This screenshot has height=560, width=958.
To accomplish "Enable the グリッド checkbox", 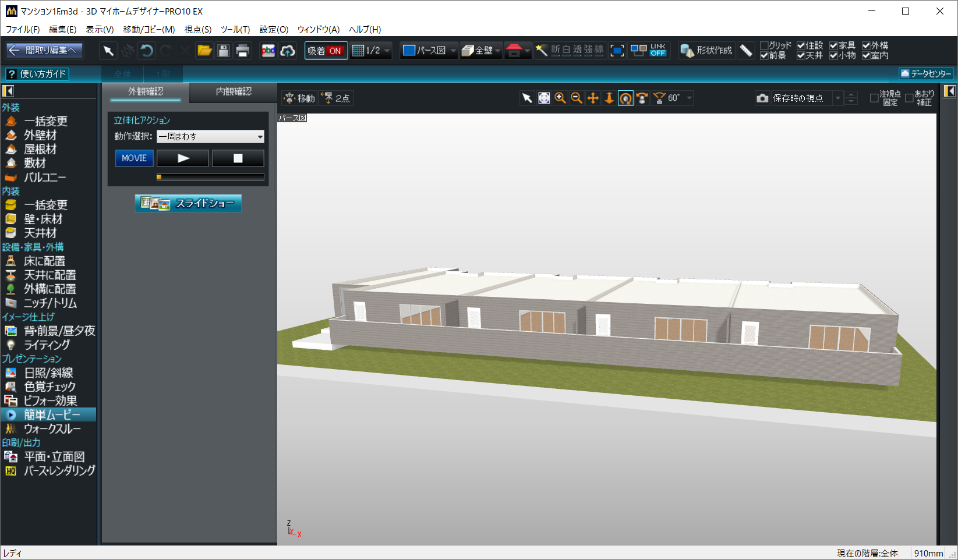I will tap(764, 45).
